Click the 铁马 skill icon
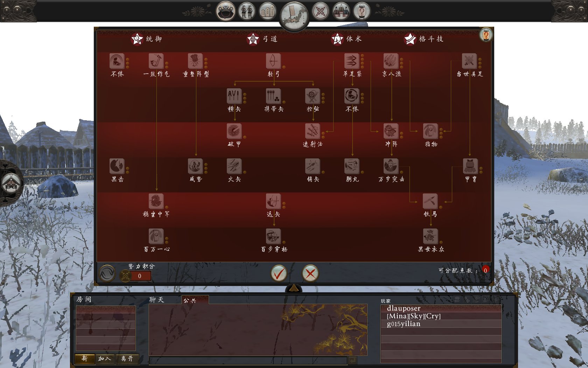Screen dimensions: 588x368 tap(430, 202)
